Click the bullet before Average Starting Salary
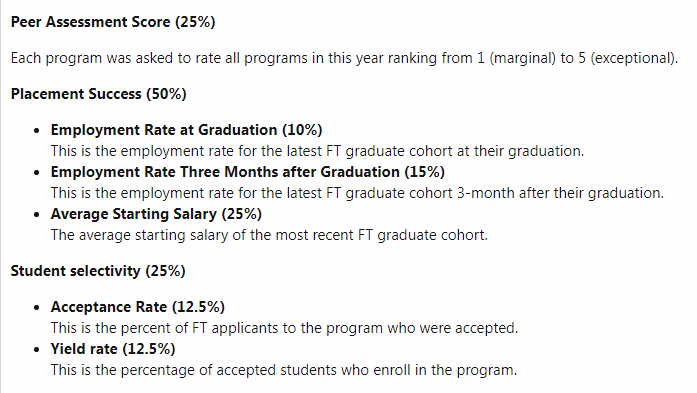 click(x=36, y=215)
